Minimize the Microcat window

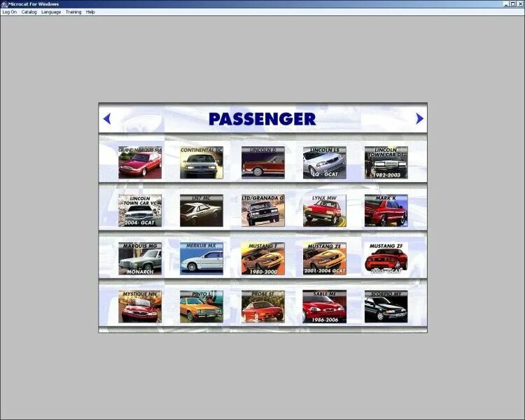point(506,4)
